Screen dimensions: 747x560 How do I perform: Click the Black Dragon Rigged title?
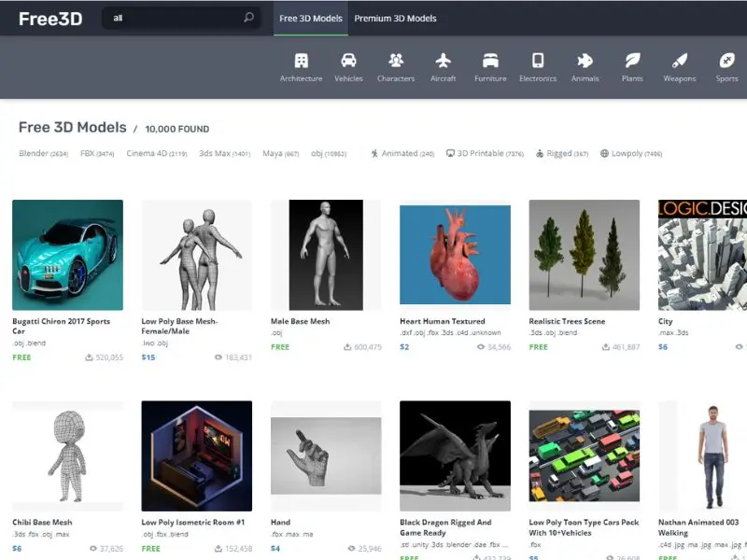coord(445,527)
